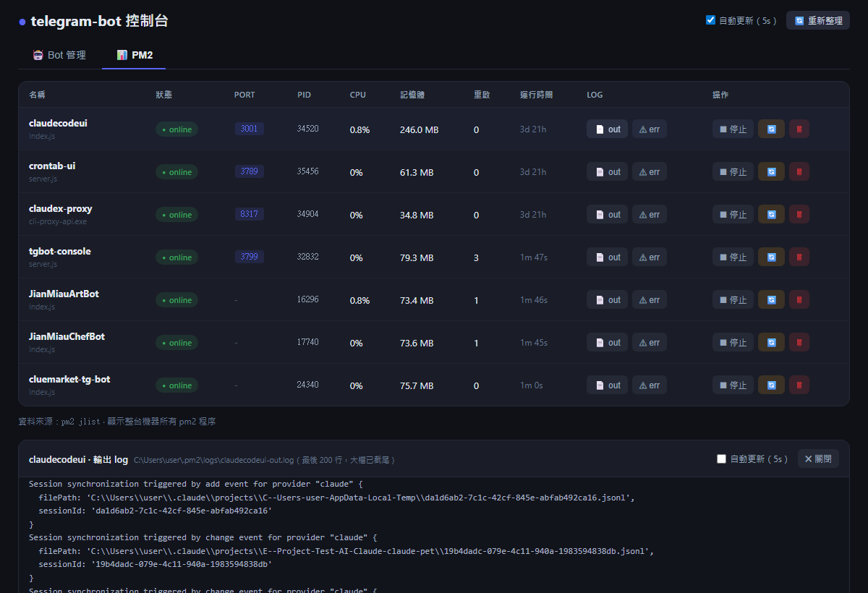Open err log for crontab-ui

click(650, 172)
